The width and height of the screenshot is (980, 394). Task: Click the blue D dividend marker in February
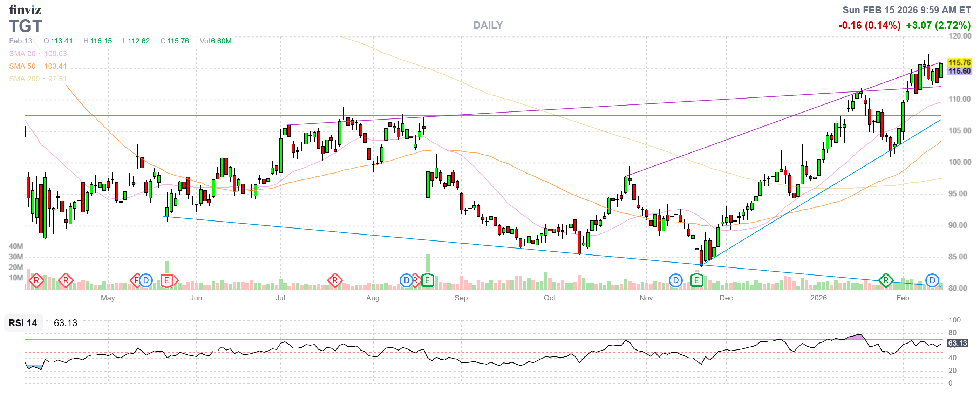(x=932, y=281)
